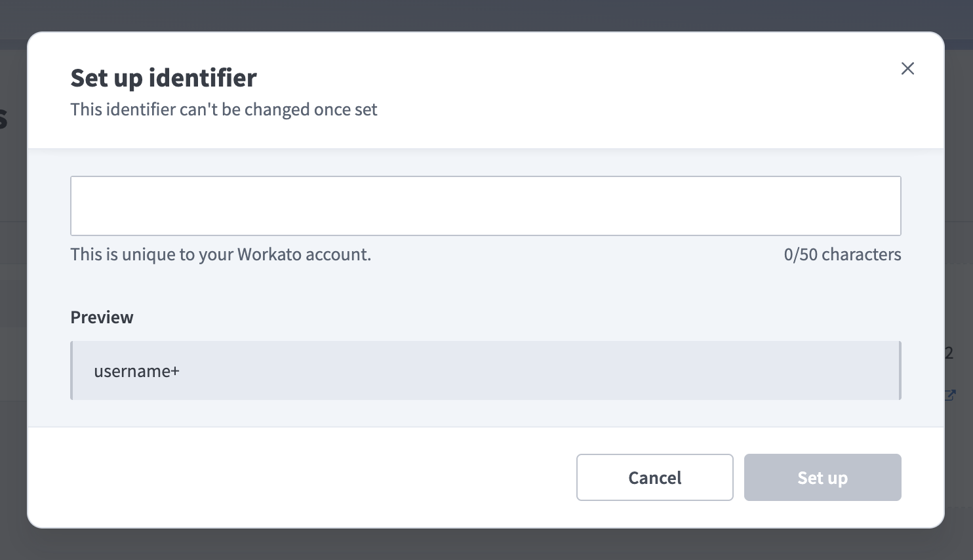This screenshot has height=560, width=973.
Task: Click the Workato account helper text
Action: pyautogui.click(x=220, y=254)
